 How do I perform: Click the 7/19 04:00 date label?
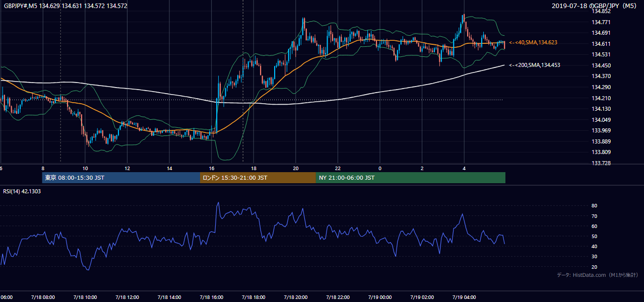pos(464,297)
